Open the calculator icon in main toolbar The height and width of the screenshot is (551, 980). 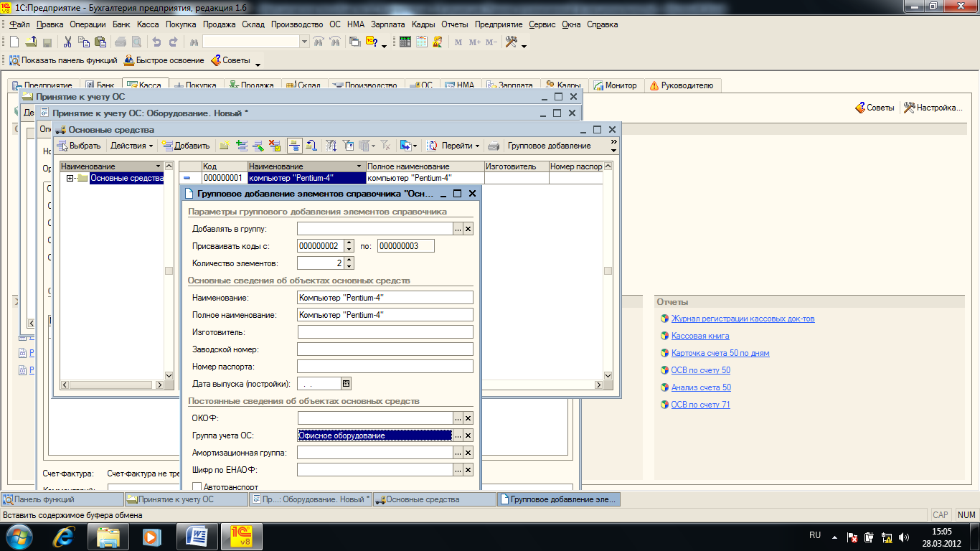pos(405,42)
